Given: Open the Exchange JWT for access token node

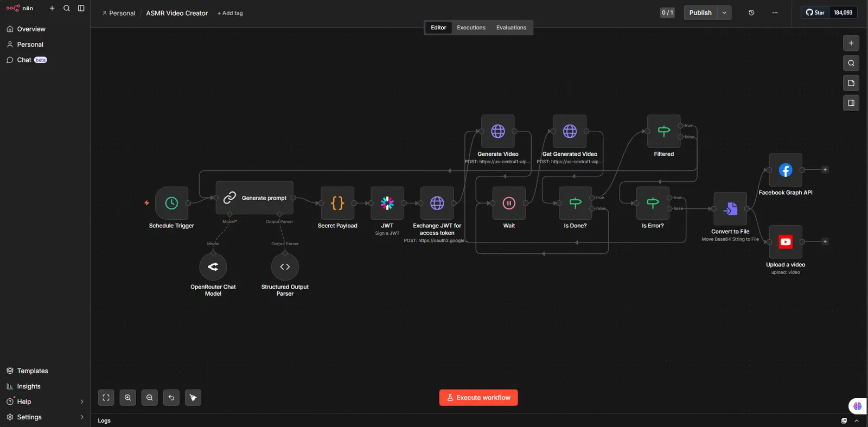Looking at the screenshot, I should [x=437, y=203].
